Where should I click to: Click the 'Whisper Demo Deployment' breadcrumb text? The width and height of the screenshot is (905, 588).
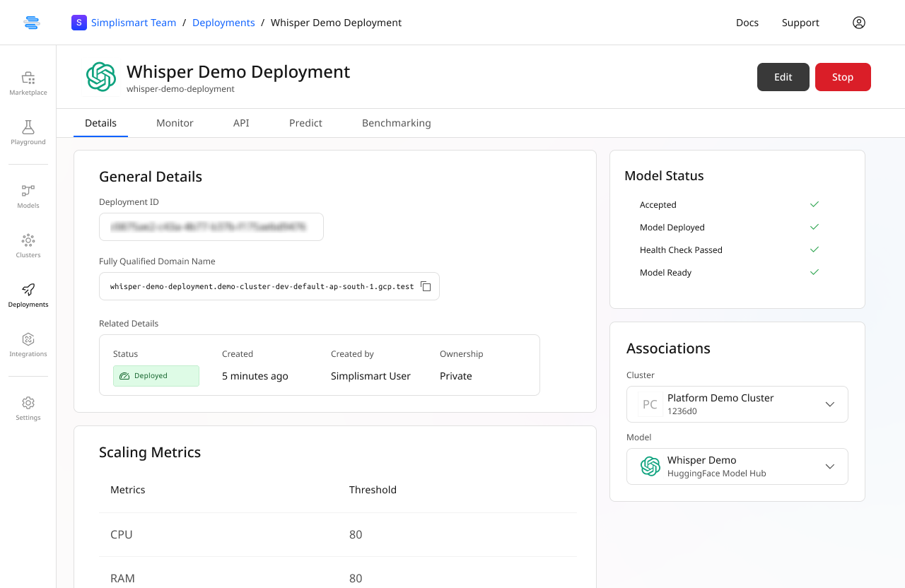click(336, 23)
